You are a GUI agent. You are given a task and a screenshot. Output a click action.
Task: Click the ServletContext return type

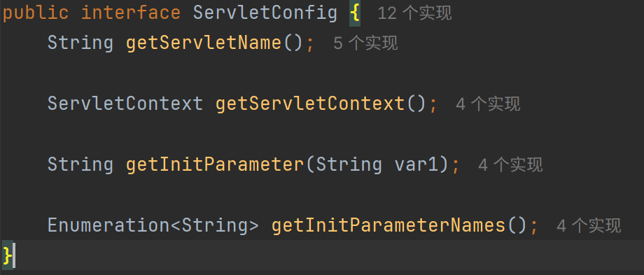tap(125, 104)
